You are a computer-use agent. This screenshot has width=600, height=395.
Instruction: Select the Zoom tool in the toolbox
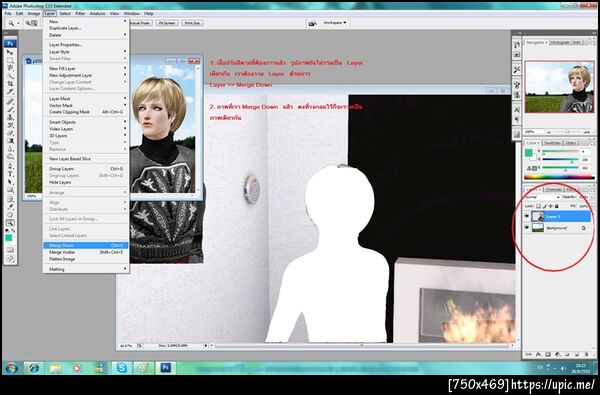pos(10,223)
